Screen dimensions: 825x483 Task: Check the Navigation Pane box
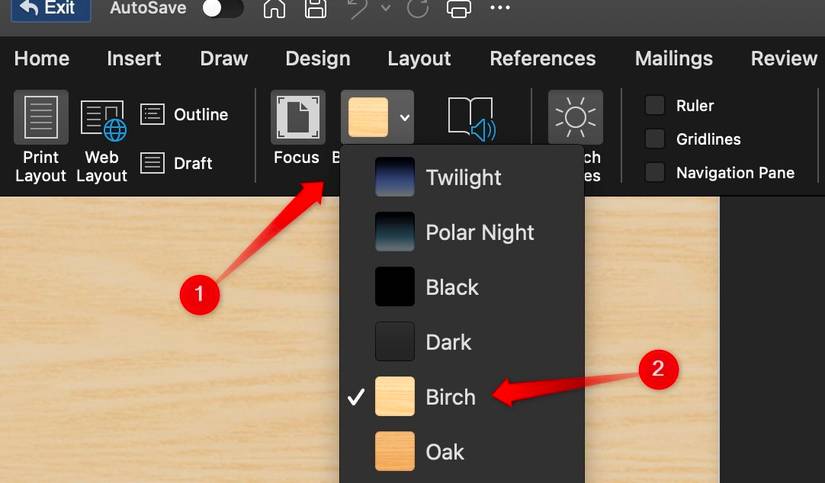pyautogui.click(x=655, y=172)
